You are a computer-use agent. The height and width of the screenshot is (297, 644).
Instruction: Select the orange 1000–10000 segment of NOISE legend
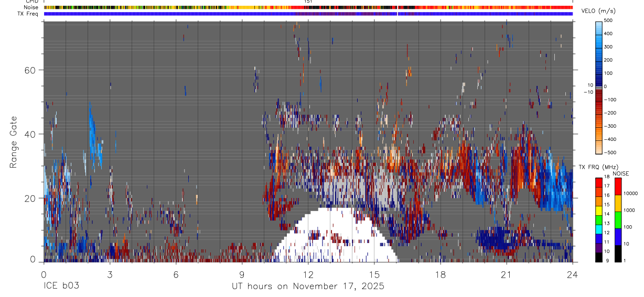(618, 203)
